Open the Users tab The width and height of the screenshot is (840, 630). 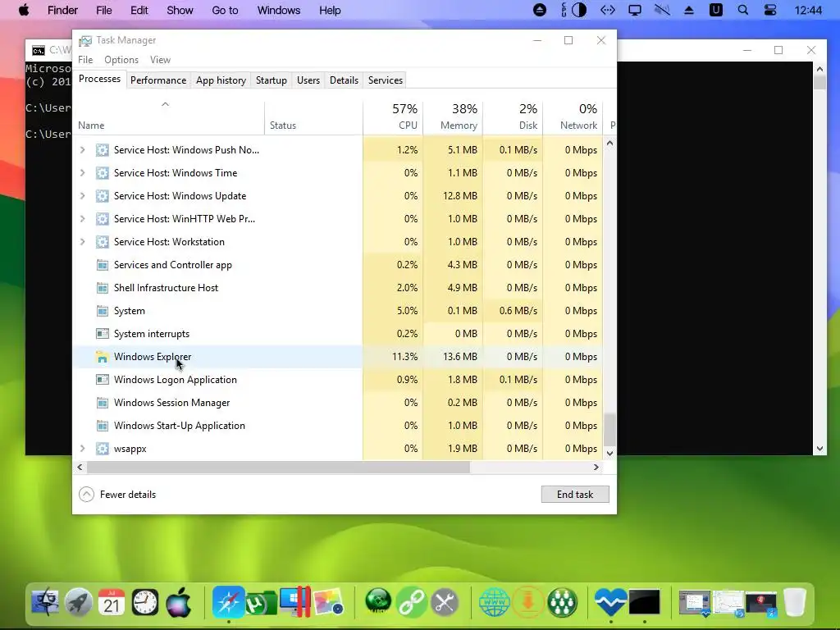(308, 80)
